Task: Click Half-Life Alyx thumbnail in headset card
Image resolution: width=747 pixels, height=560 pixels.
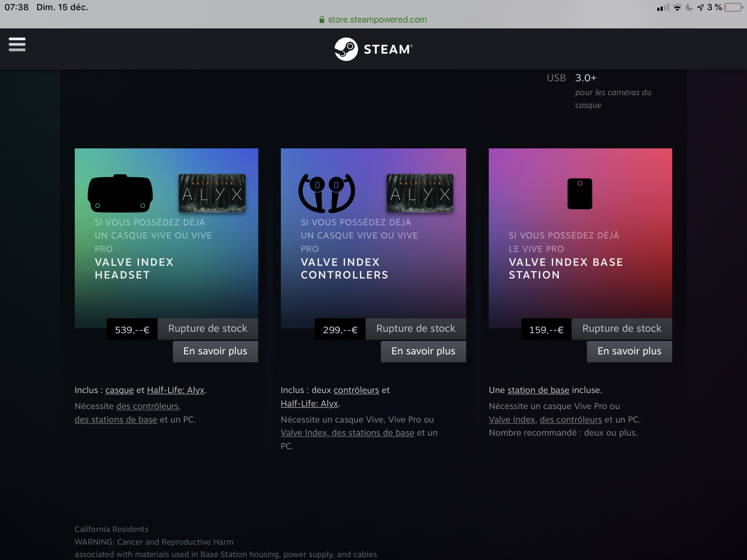Action: pos(212,193)
